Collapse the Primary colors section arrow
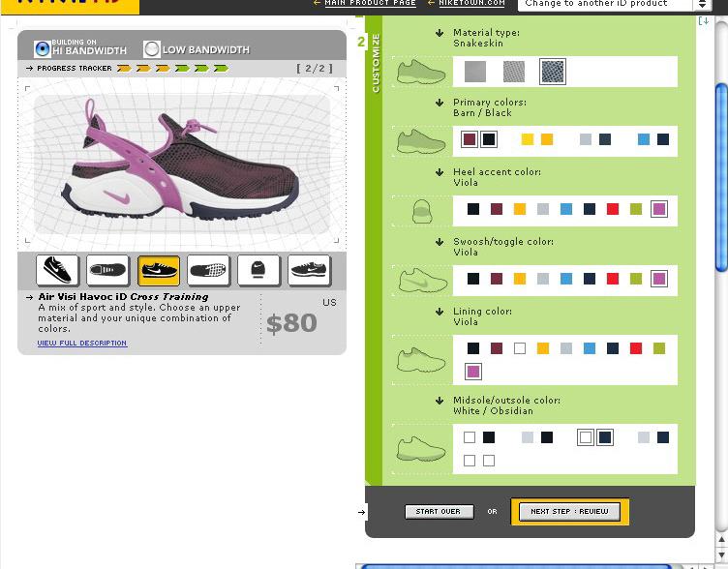728x569 pixels. coord(440,103)
